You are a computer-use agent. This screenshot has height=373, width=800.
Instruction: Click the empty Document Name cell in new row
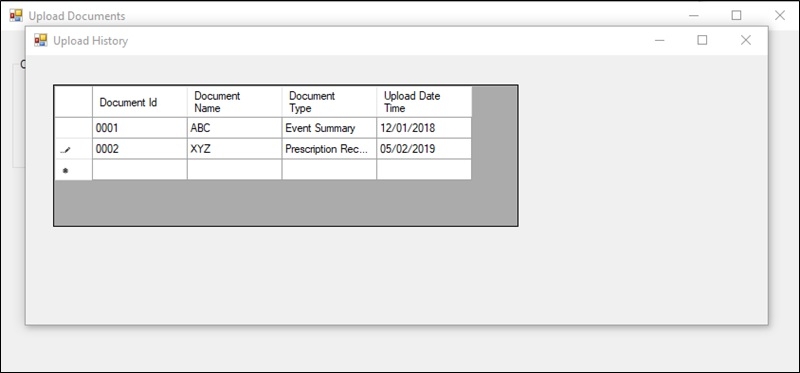(235, 170)
